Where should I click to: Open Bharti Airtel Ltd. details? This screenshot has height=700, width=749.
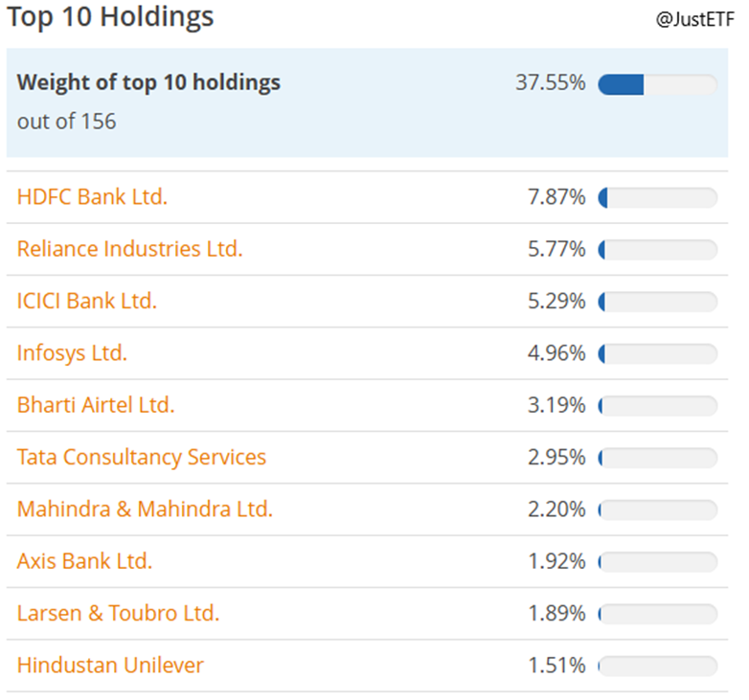click(x=96, y=405)
